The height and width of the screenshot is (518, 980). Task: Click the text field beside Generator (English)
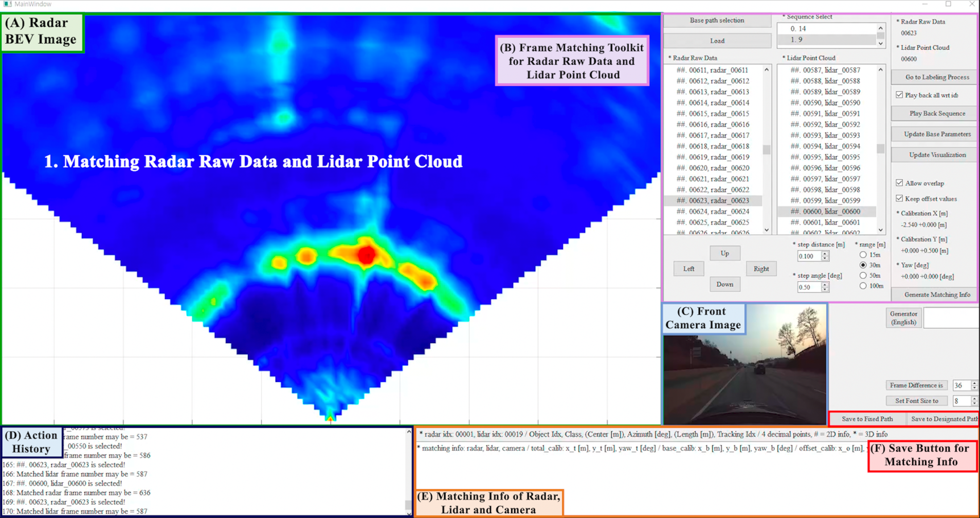[x=951, y=318]
